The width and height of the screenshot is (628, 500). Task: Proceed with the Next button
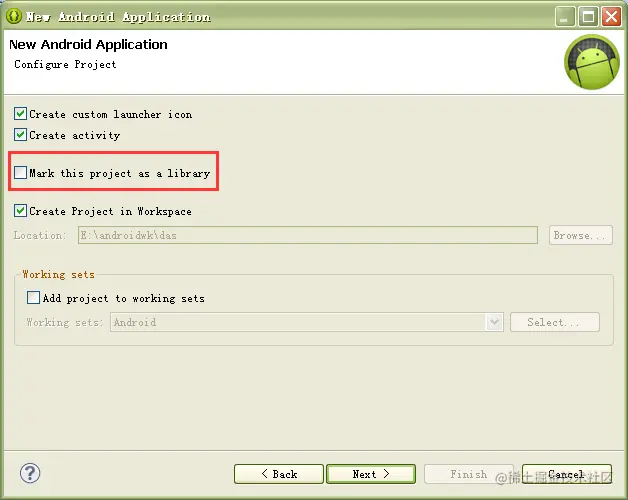[x=371, y=474]
